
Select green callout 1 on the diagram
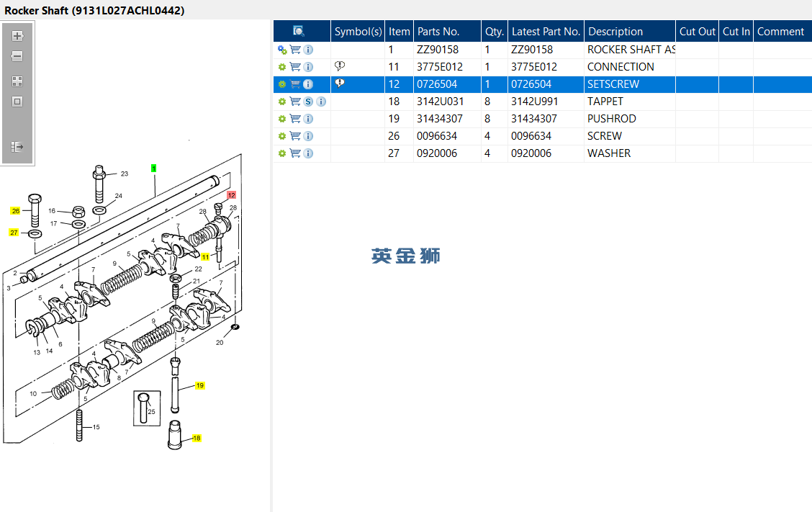pyautogui.click(x=154, y=169)
